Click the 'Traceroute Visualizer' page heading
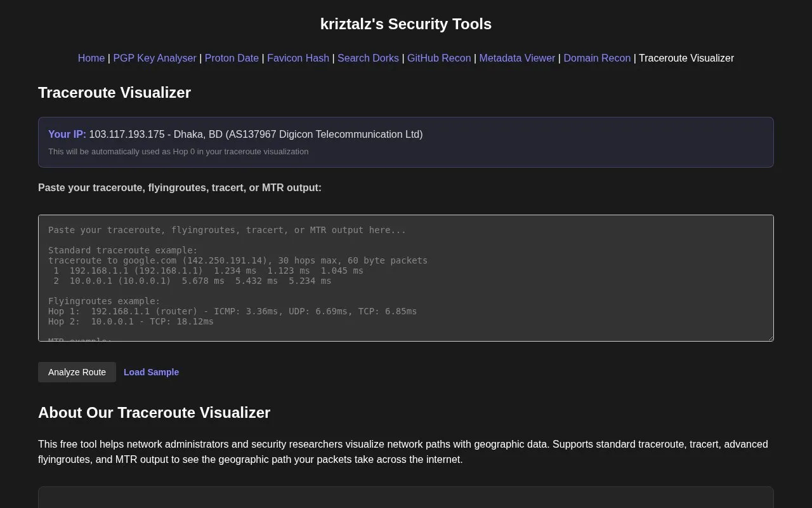The width and height of the screenshot is (812, 508). tap(114, 93)
